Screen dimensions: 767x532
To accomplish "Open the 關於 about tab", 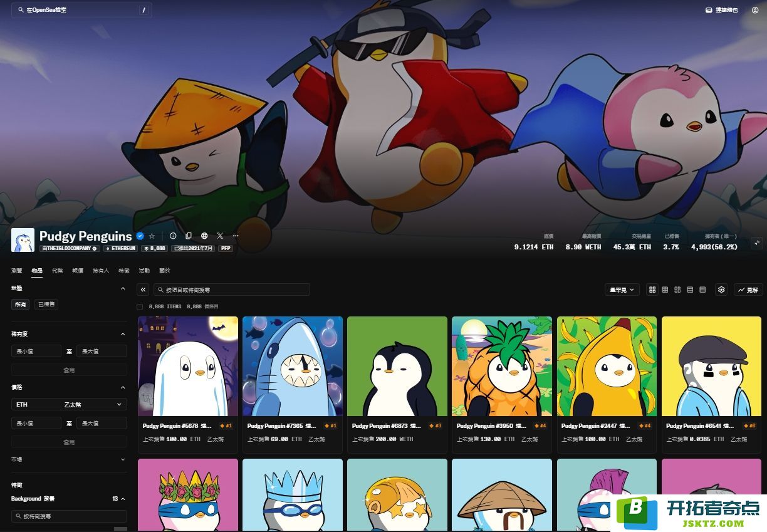I will (x=165, y=271).
